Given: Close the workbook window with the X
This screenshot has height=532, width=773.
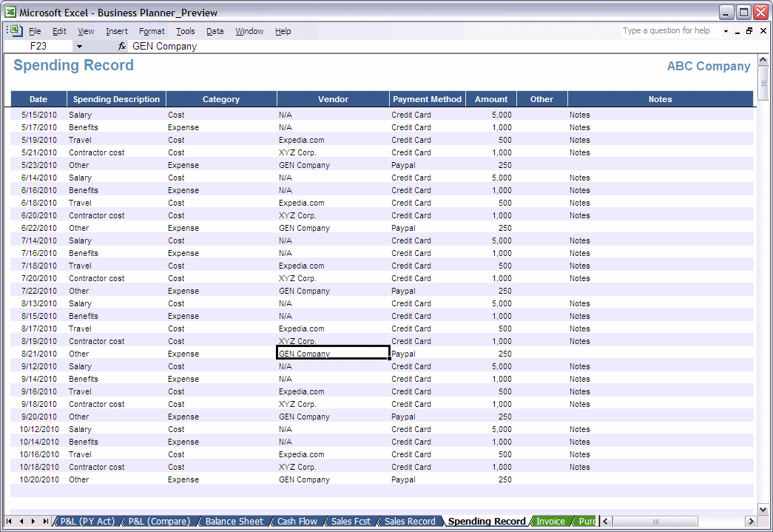Looking at the screenshot, I should 763,30.
